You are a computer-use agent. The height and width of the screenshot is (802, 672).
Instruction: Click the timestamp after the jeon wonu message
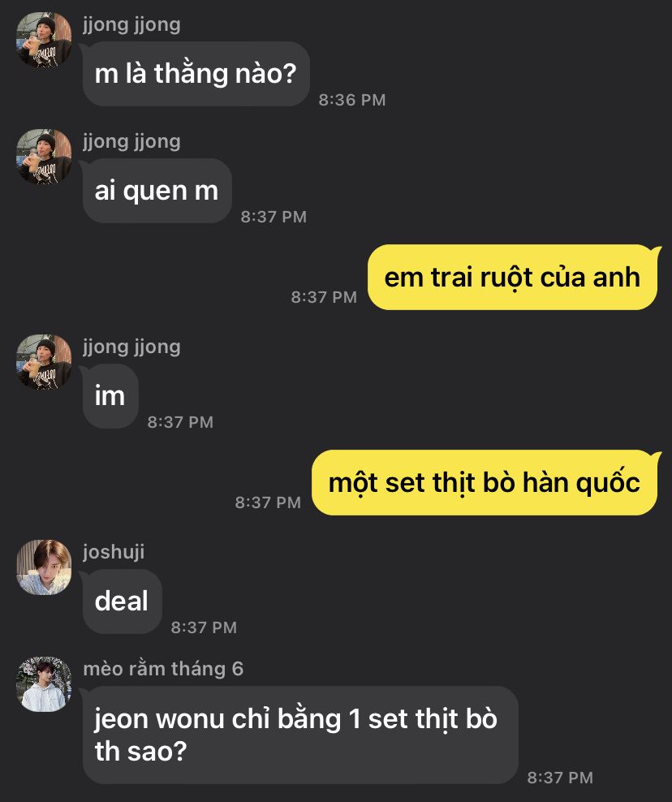click(x=560, y=778)
